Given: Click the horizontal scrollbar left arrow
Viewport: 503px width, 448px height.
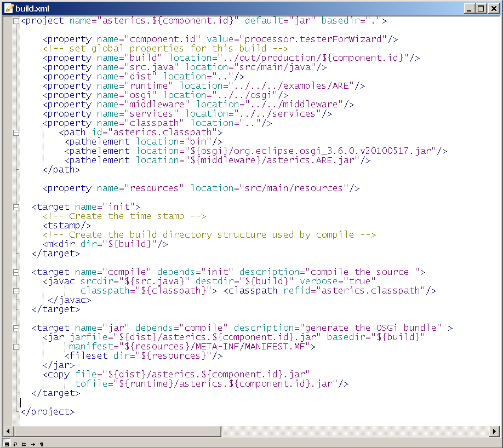Looking at the screenshot, I should pyautogui.click(x=8, y=431).
